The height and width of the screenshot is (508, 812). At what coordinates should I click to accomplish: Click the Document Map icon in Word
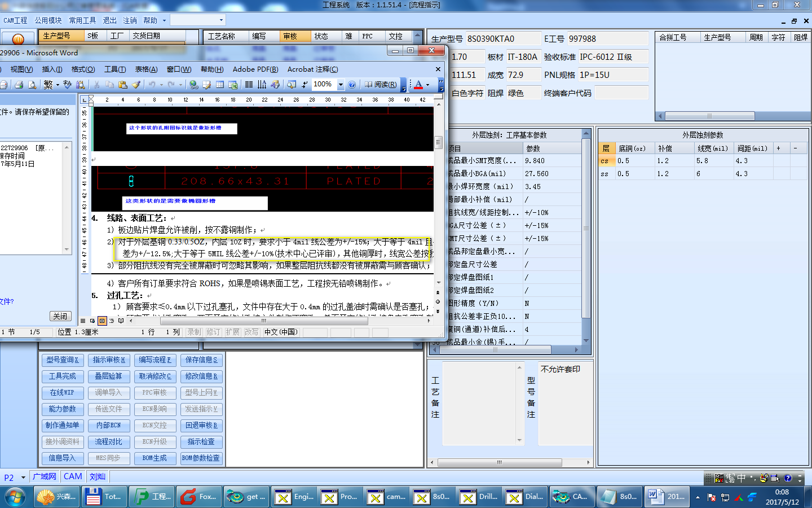[291, 85]
